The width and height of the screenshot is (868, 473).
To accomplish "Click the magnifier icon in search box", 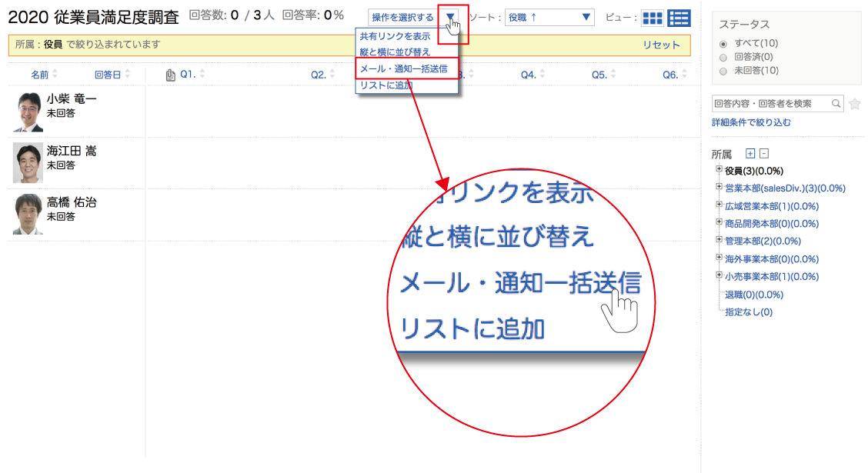I will point(836,103).
